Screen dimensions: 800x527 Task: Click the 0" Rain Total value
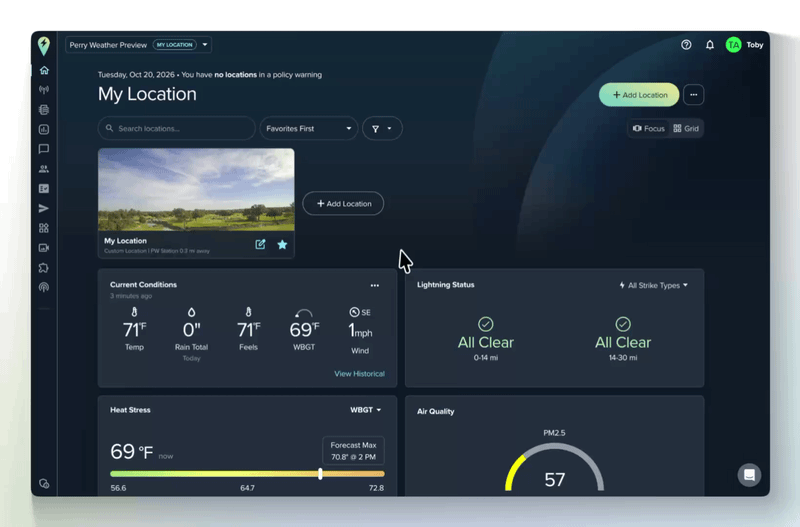coord(191,330)
